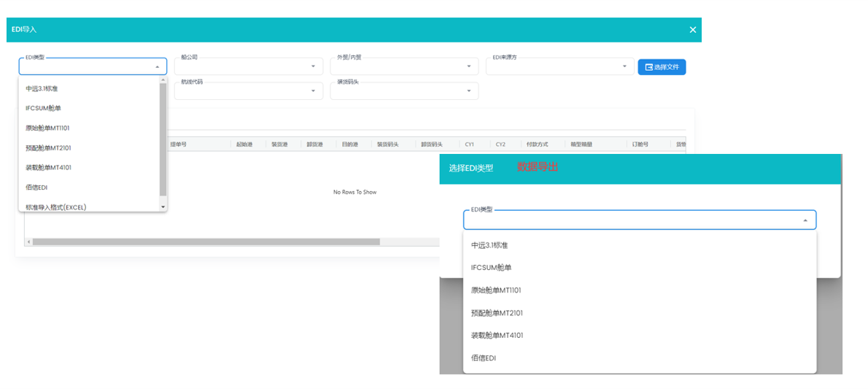Choose 中远3.1标准 in the EDI导入 list
This screenshot has width=868, height=389.
(x=42, y=88)
